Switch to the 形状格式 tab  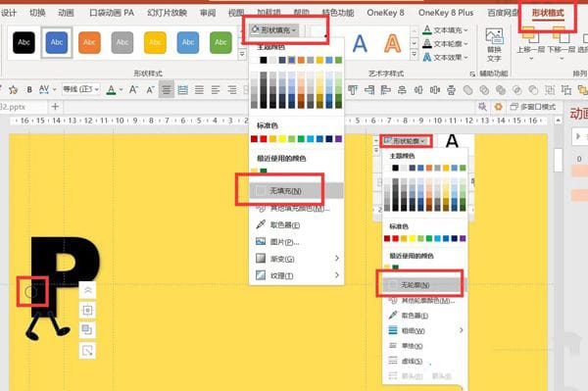point(548,13)
